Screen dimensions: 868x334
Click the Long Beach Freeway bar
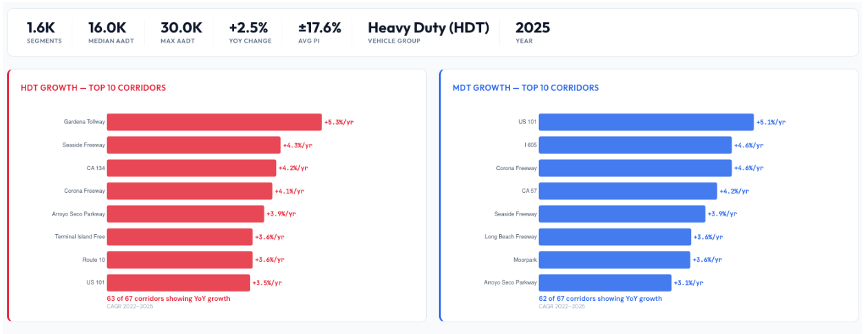(615, 237)
